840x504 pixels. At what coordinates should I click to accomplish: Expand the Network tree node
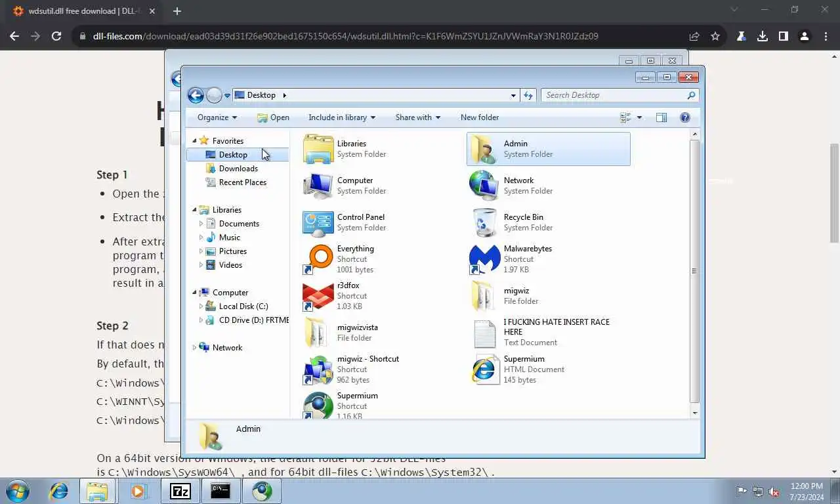(194, 348)
